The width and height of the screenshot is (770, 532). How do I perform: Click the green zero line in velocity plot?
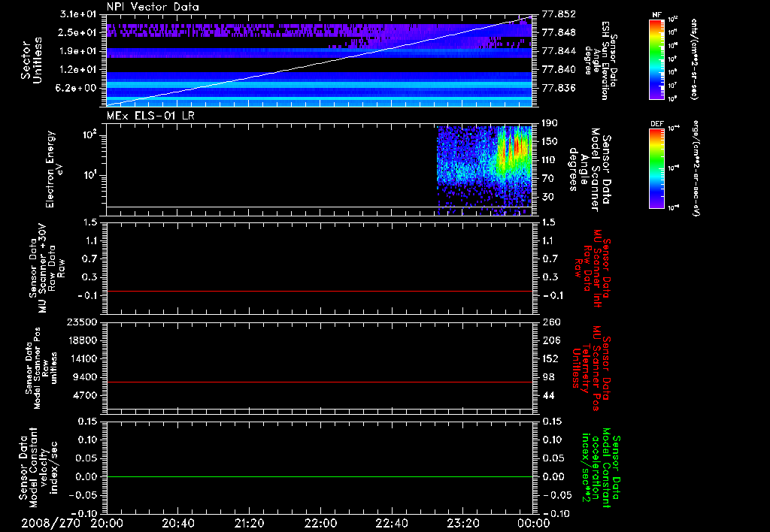[320, 476]
